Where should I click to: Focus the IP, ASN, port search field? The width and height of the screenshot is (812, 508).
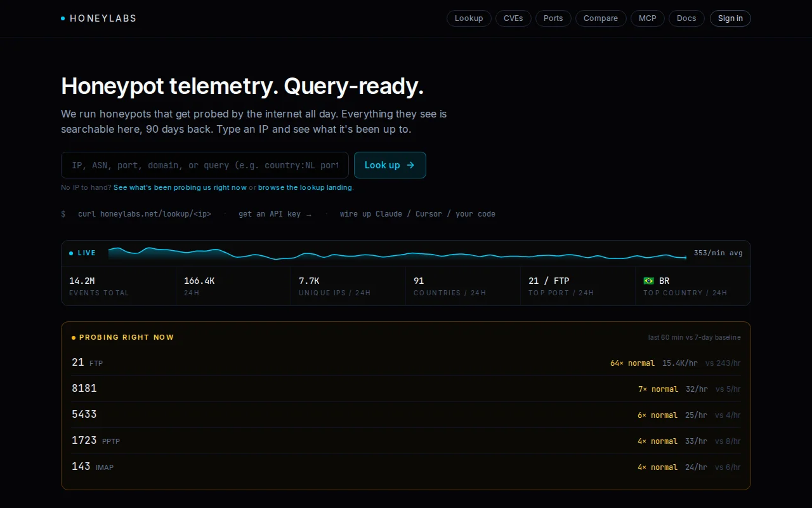[205, 165]
